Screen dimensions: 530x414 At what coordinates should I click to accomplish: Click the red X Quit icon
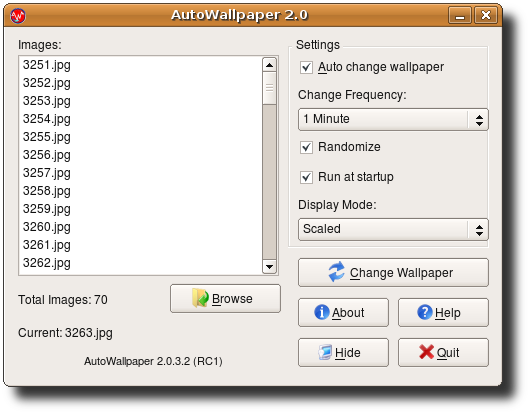coord(426,352)
